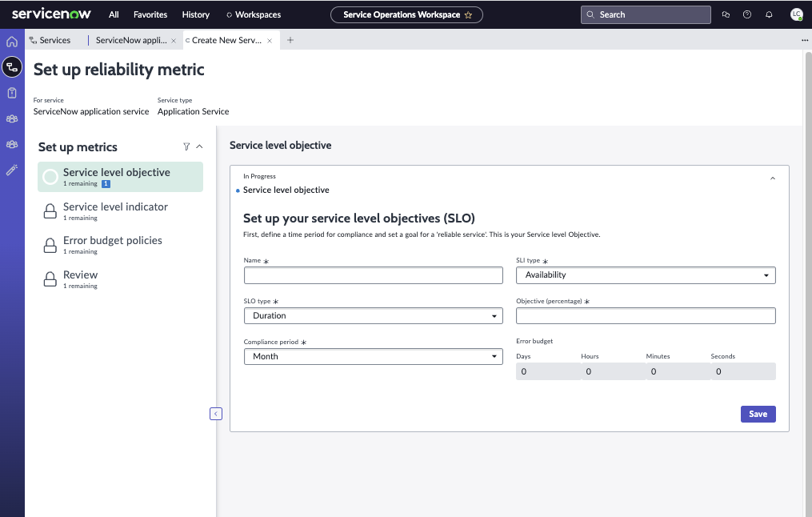Open the All menu

114,14
